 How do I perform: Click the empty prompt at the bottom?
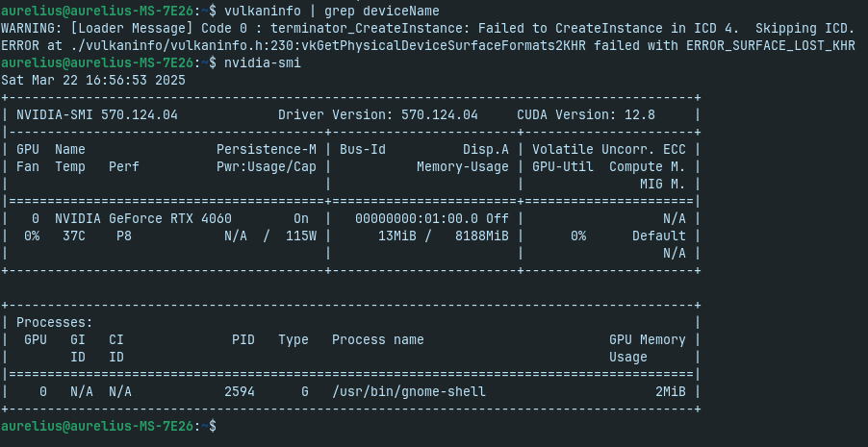pyautogui.click(x=109, y=426)
